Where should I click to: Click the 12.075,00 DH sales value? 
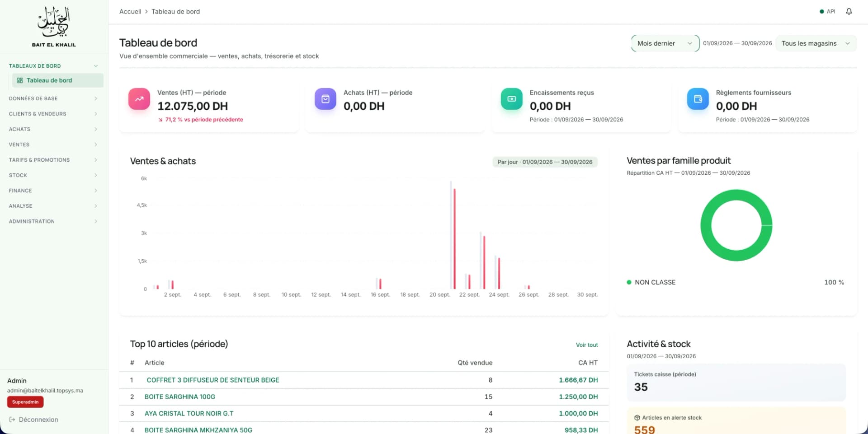click(x=193, y=106)
